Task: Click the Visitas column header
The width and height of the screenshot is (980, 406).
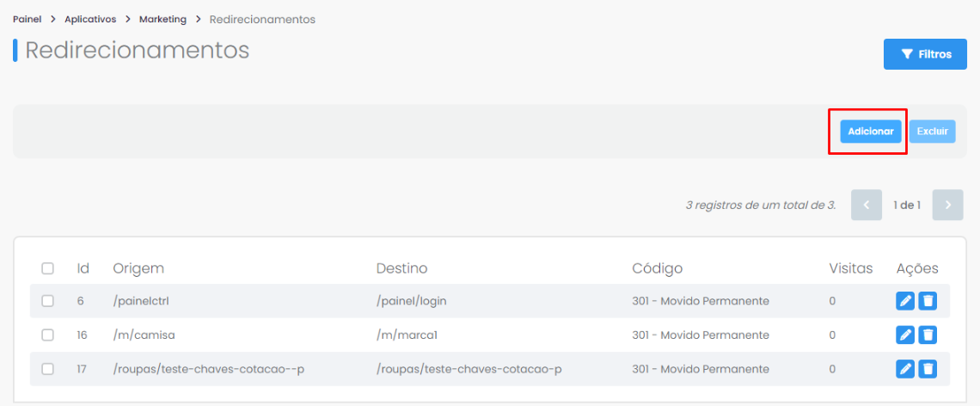Action: [x=851, y=268]
